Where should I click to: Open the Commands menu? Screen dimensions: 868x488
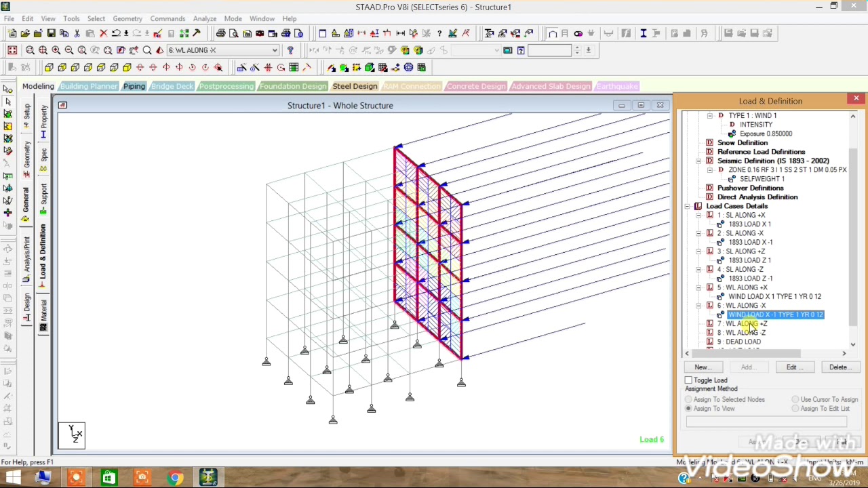coord(167,18)
